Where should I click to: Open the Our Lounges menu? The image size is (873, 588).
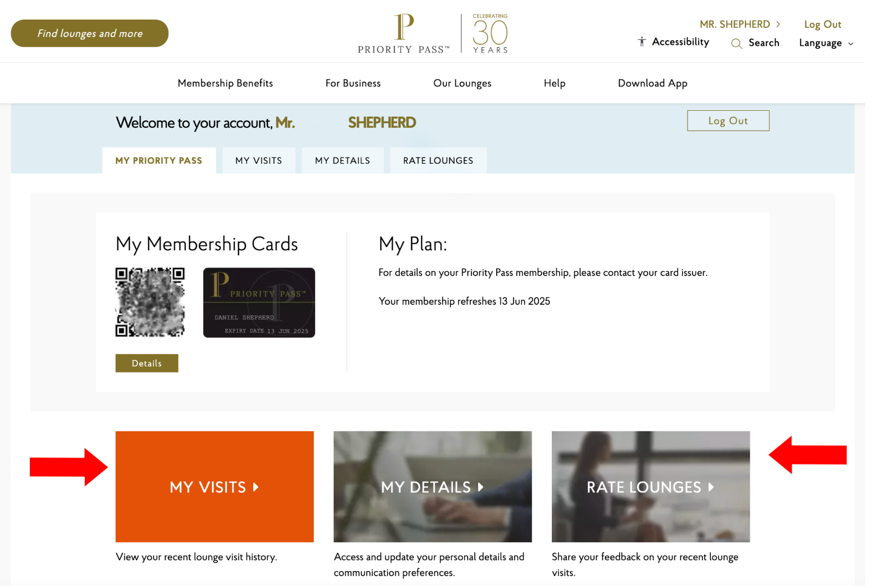462,83
